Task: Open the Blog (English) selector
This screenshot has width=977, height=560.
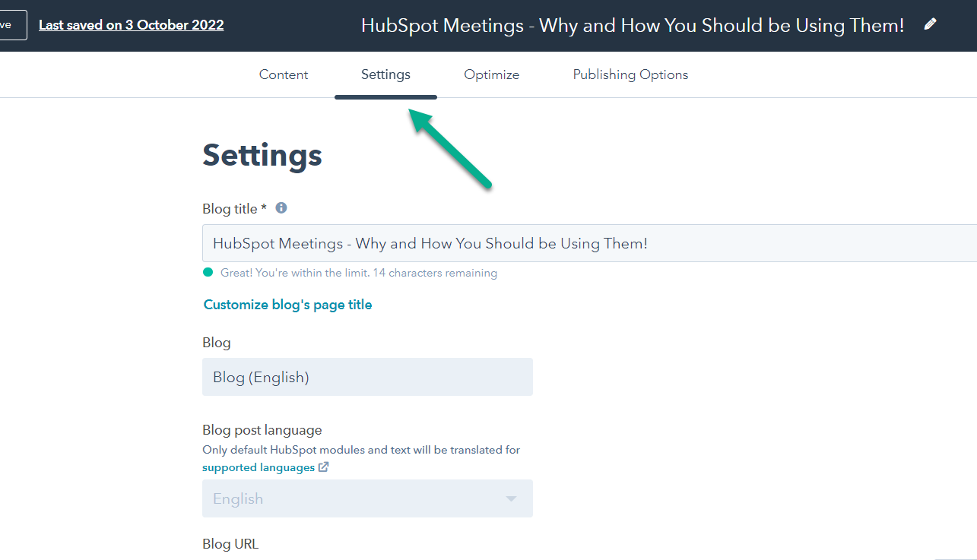Action: [367, 377]
